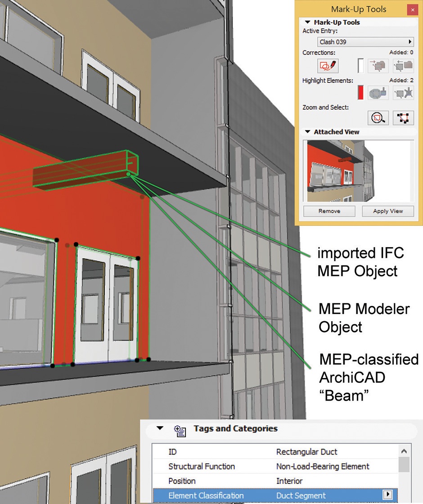Image resolution: width=423 pixels, height=504 pixels.
Task: Select the green highlighted duct in 3D view
Action: click(x=85, y=171)
